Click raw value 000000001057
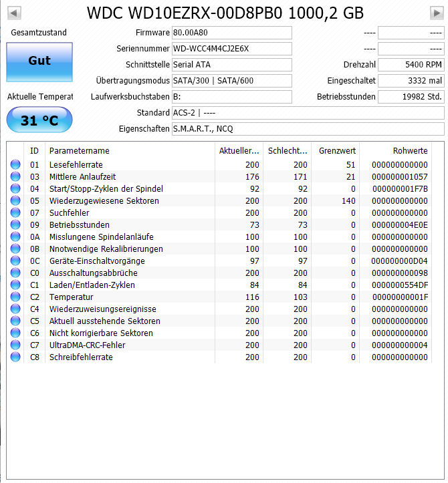This screenshot has width=448, height=483. click(x=400, y=177)
